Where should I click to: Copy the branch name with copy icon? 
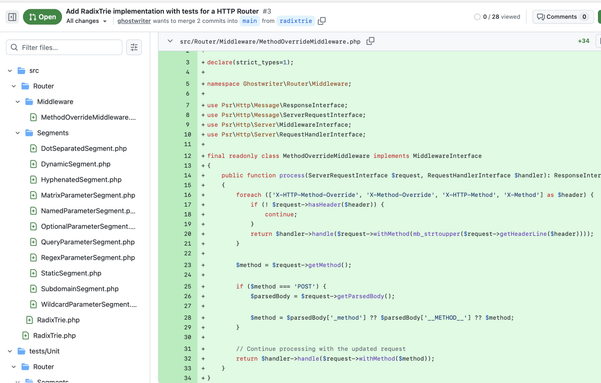point(322,21)
